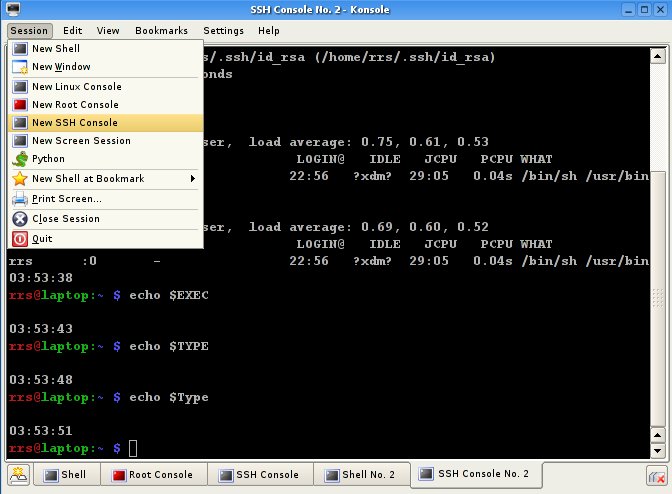
Task: Click the Close Session X icon
Action: (x=20, y=219)
